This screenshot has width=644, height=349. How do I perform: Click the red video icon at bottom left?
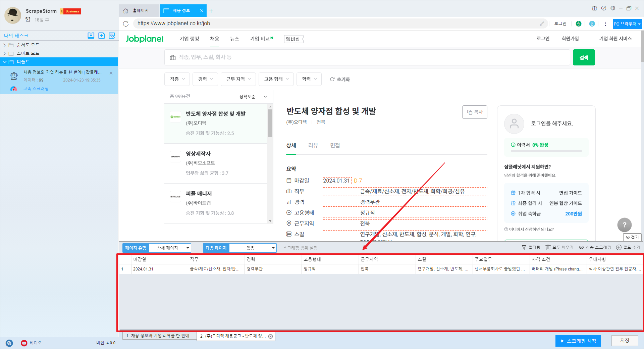pos(24,343)
